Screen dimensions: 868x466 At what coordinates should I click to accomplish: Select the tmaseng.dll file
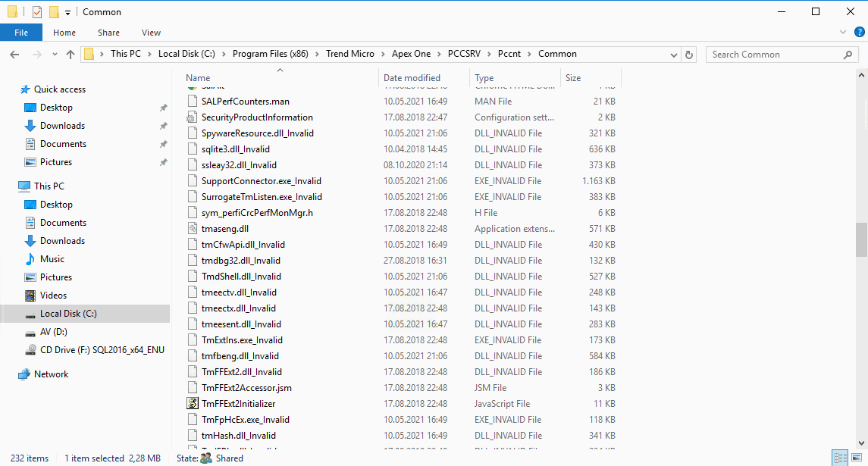(x=224, y=229)
